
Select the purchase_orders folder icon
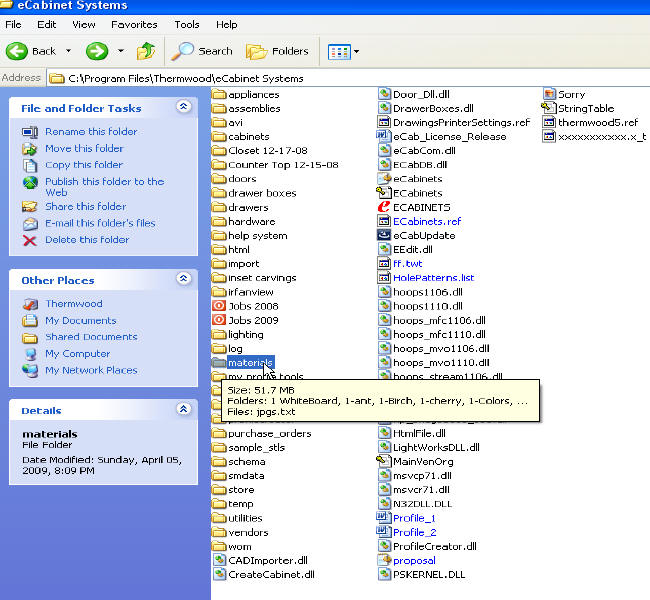[x=219, y=433]
